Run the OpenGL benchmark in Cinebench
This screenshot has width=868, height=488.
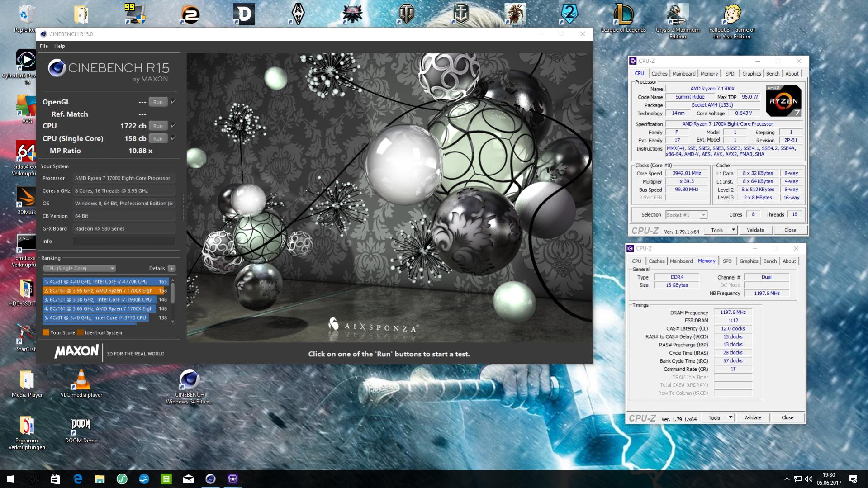tap(158, 102)
